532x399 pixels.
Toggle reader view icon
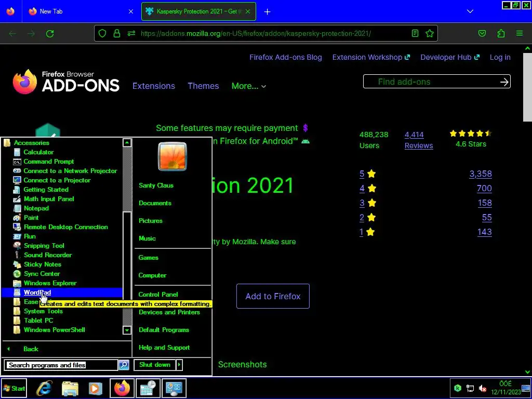point(415,33)
